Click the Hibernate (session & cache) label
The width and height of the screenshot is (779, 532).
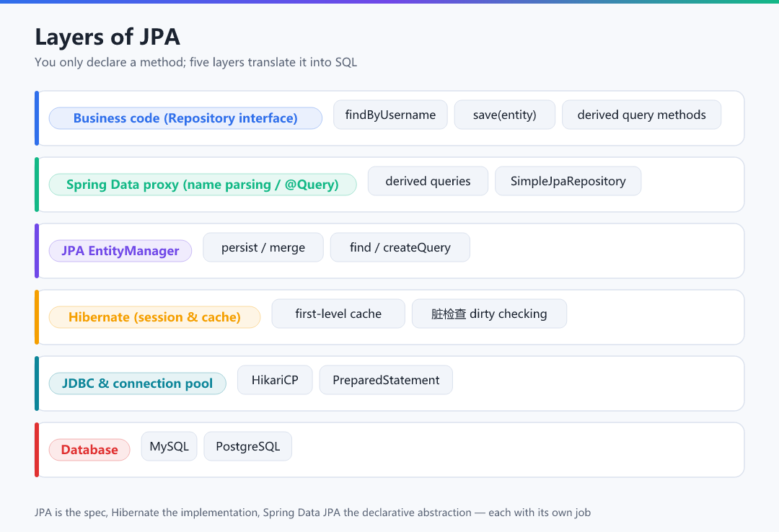click(154, 317)
